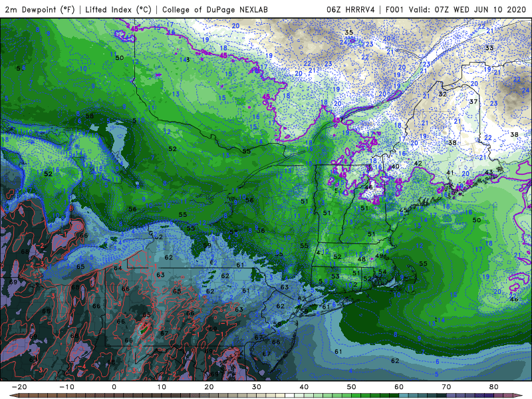Click the '80' color scale label
Screen dimensions: 532x399
[x=494, y=387]
